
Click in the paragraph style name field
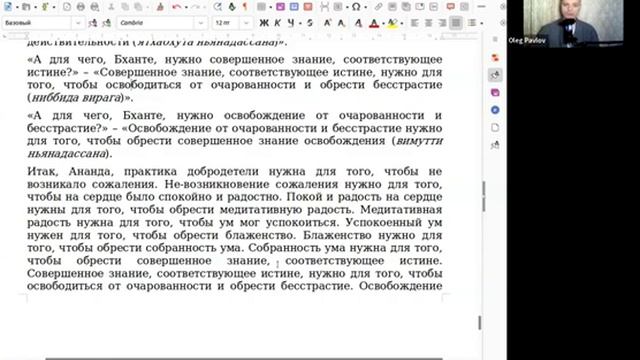click(38, 23)
